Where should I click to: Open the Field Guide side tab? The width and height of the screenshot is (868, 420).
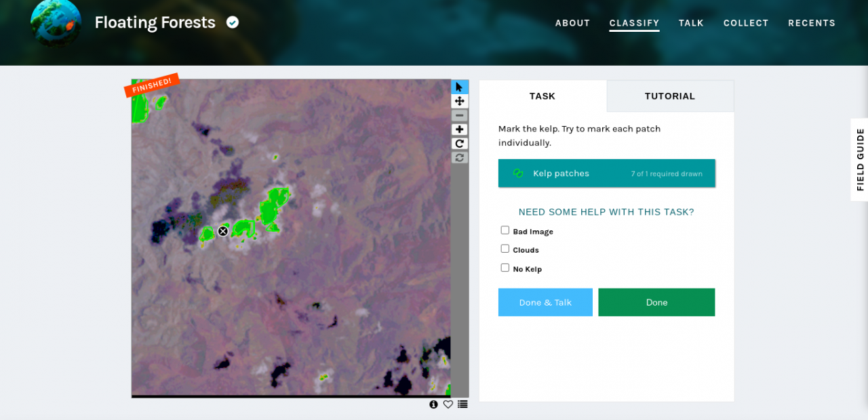[860, 160]
